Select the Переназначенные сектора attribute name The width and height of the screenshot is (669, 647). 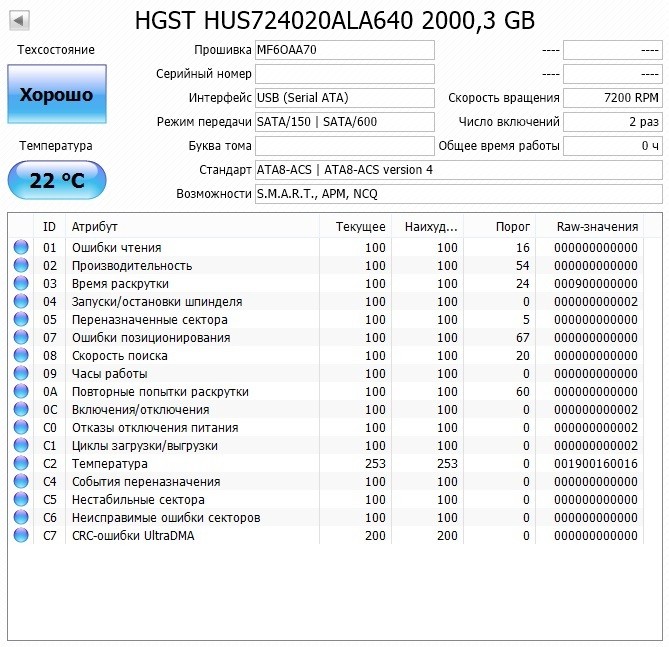point(150,320)
